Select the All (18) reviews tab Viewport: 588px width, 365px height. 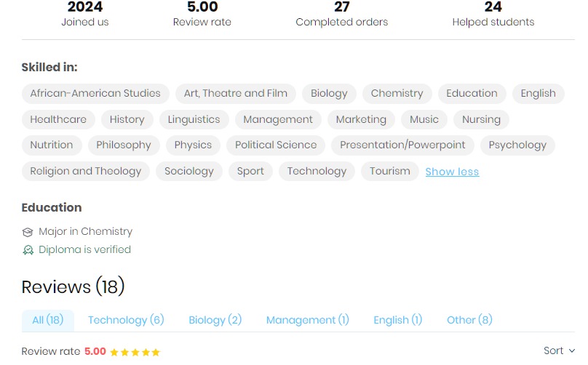(x=48, y=320)
